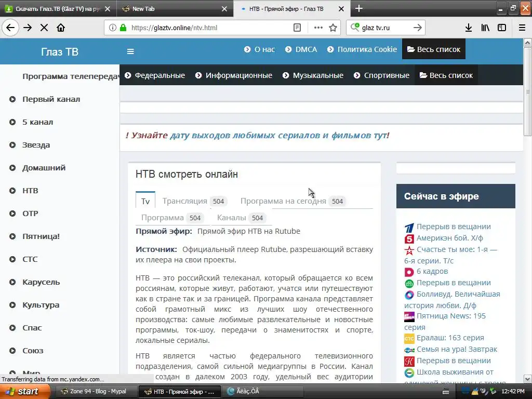
Task: Click the Культура channel logo in Сейчас в эфире
Action: coord(409,362)
